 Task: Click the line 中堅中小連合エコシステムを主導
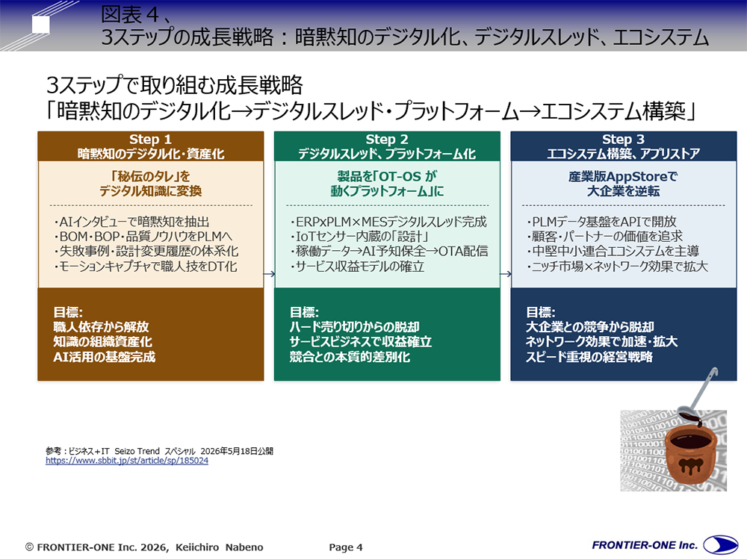(x=613, y=252)
